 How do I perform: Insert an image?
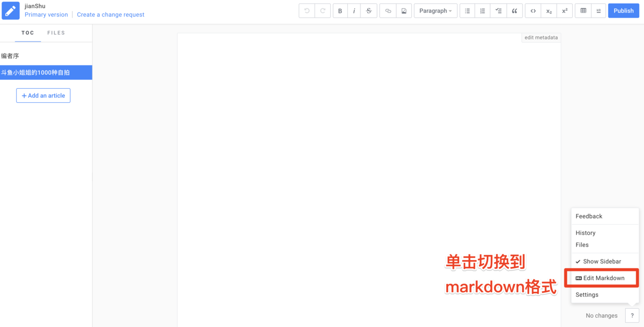(x=404, y=10)
